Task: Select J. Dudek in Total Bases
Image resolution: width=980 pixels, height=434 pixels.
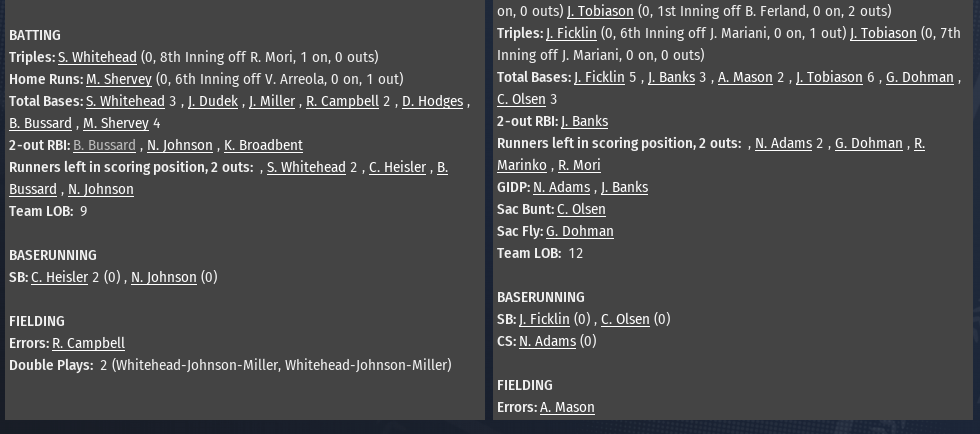Action: click(x=212, y=101)
